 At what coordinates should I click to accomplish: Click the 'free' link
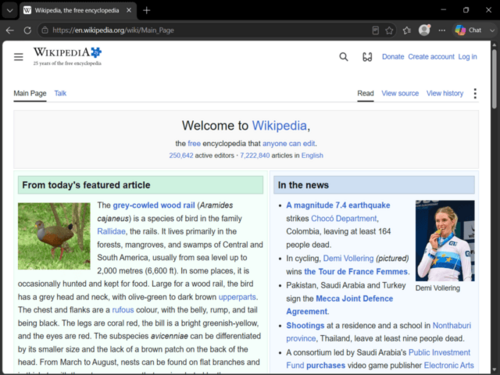tap(194, 144)
